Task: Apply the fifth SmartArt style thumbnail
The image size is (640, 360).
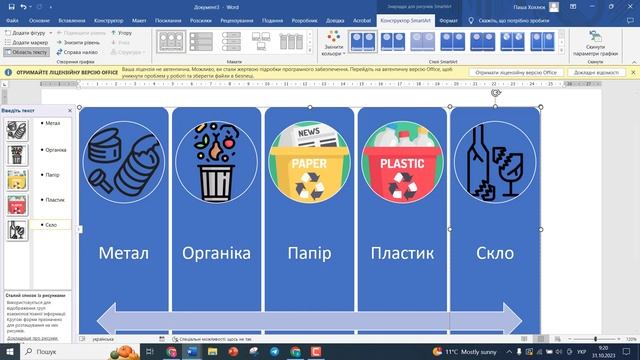Action: click(x=482, y=42)
